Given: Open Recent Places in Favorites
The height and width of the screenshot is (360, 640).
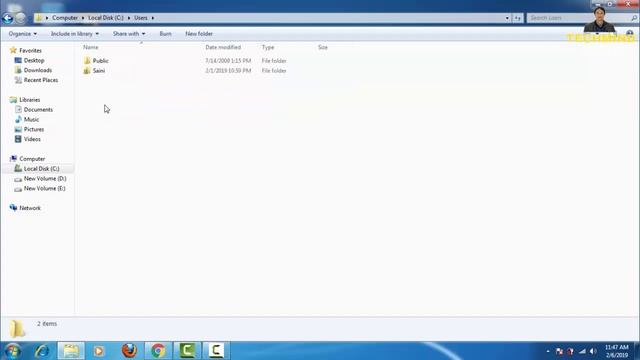Looking at the screenshot, I should coord(41,80).
